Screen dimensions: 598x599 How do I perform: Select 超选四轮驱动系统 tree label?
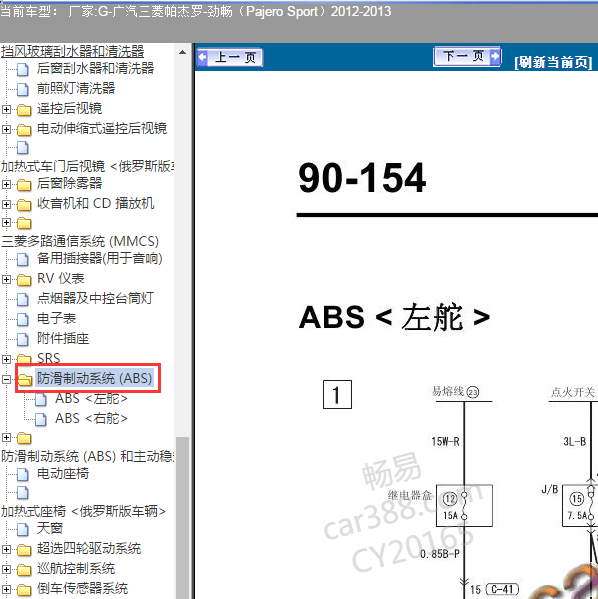coord(89,549)
